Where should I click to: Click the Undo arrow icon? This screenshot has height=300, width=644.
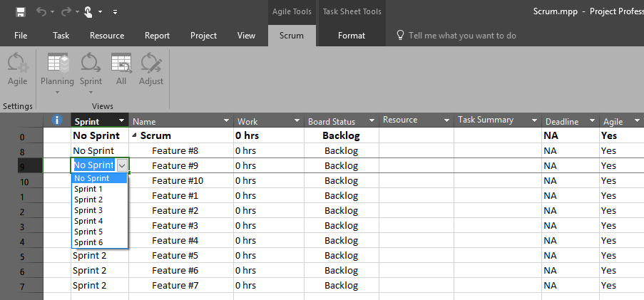point(41,11)
